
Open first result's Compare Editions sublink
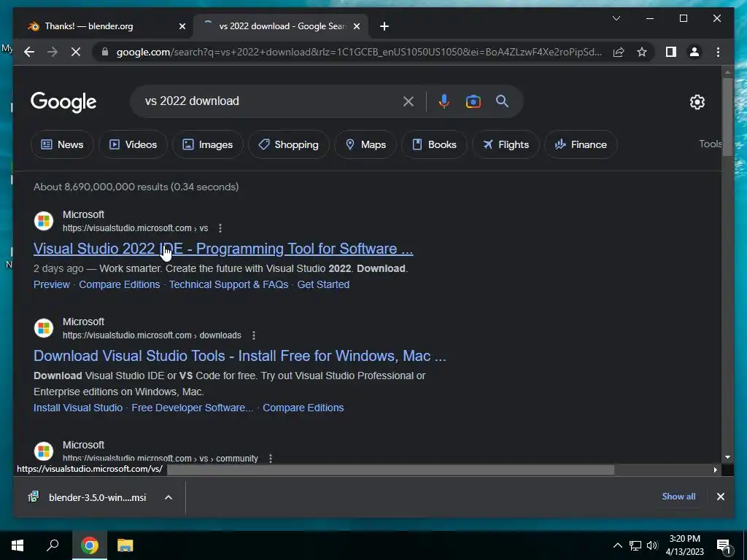(x=119, y=284)
